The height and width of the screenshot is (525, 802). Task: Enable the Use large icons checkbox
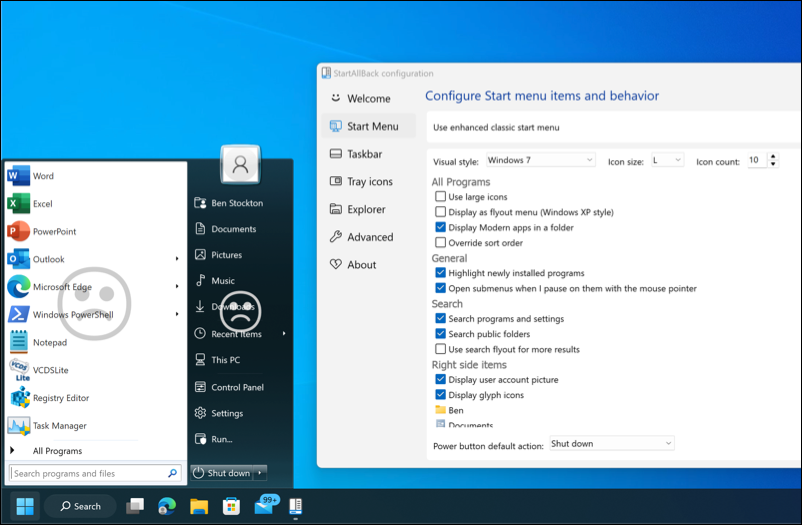coord(441,197)
